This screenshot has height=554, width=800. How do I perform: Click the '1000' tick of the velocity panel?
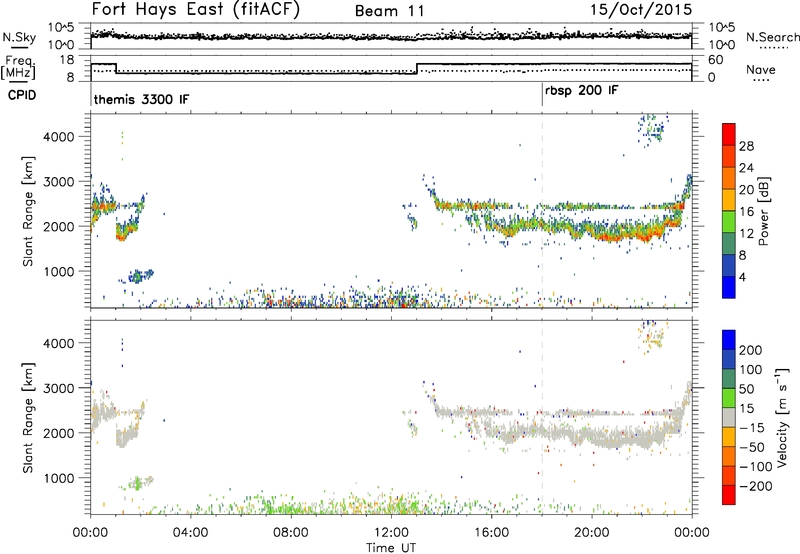59,478
